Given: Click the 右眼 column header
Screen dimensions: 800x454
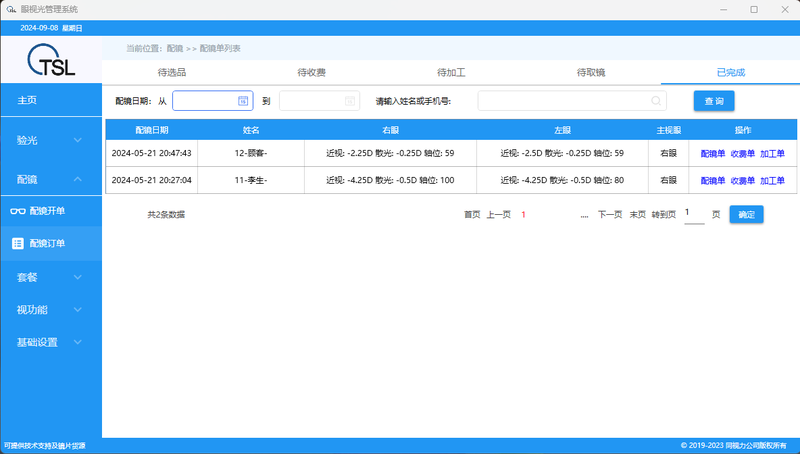Looking at the screenshot, I should (390, 130).
